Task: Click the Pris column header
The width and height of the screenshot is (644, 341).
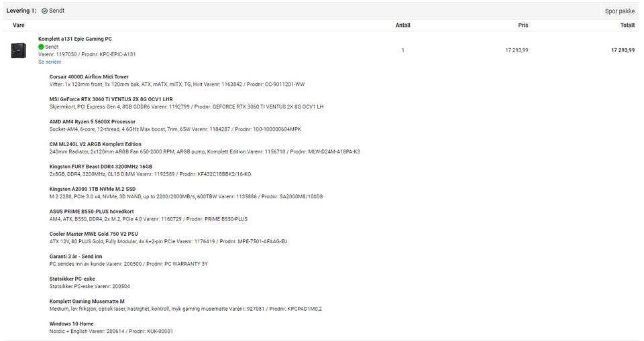Action: [x=523, y=25]
